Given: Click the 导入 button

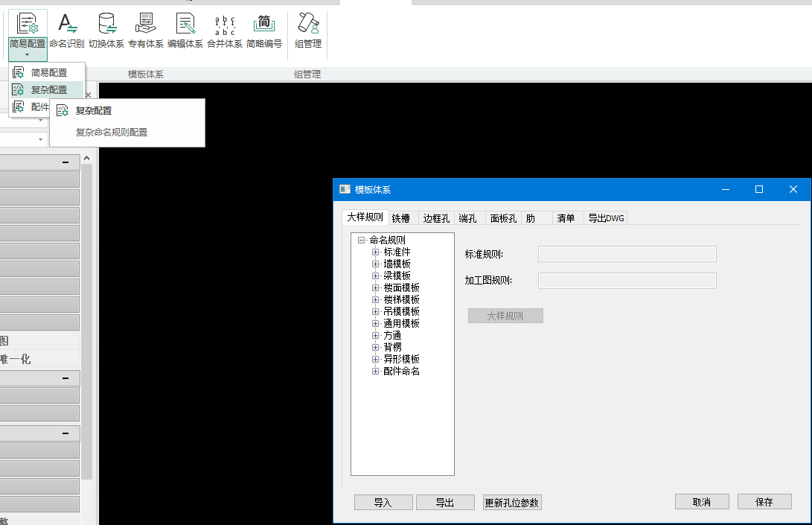Looking at the screenshot, I should (383, 502).
